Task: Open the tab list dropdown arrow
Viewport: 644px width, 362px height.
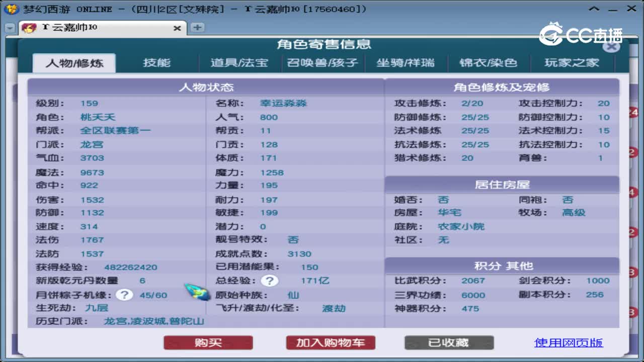Action: [x=10, y=28]
